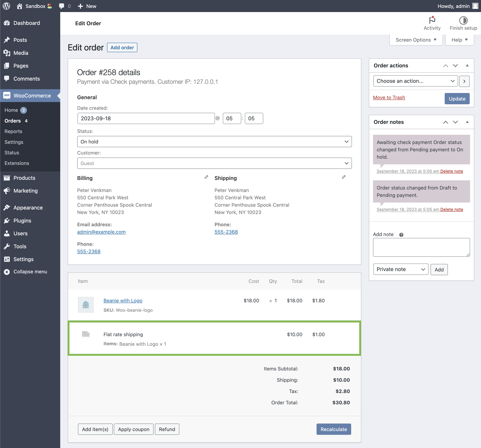Open Orders from the WooCommerce submenu

(12, 121)
